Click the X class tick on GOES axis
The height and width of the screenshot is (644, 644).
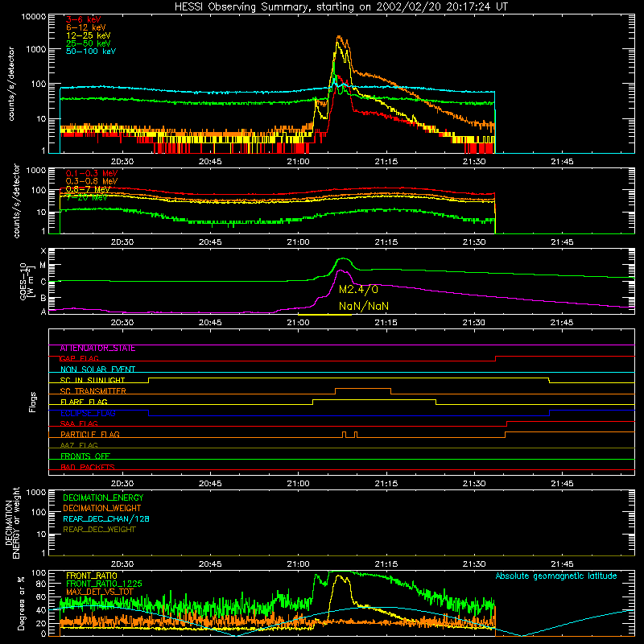click(x=43, y=251)
